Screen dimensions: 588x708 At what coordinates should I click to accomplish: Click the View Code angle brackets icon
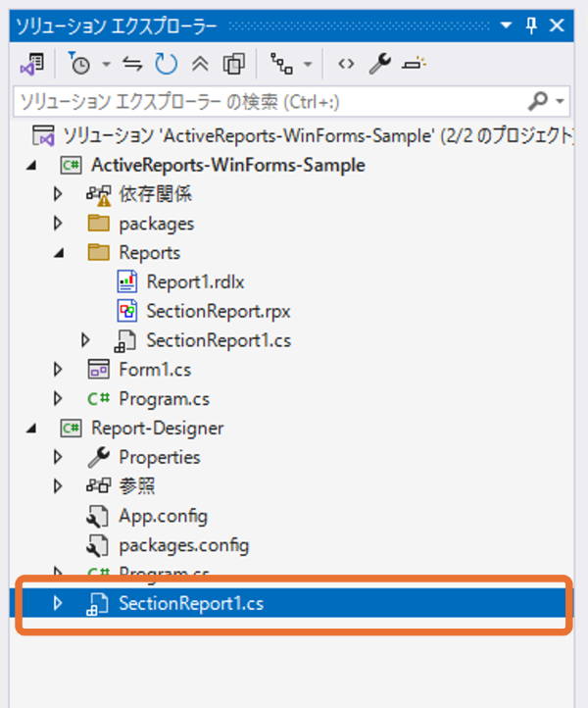pyautogui.click(x=346, y=64)
